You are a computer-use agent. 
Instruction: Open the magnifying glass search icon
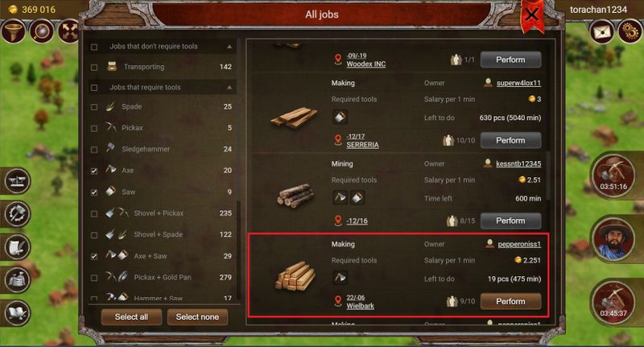(x=41, y=31)
